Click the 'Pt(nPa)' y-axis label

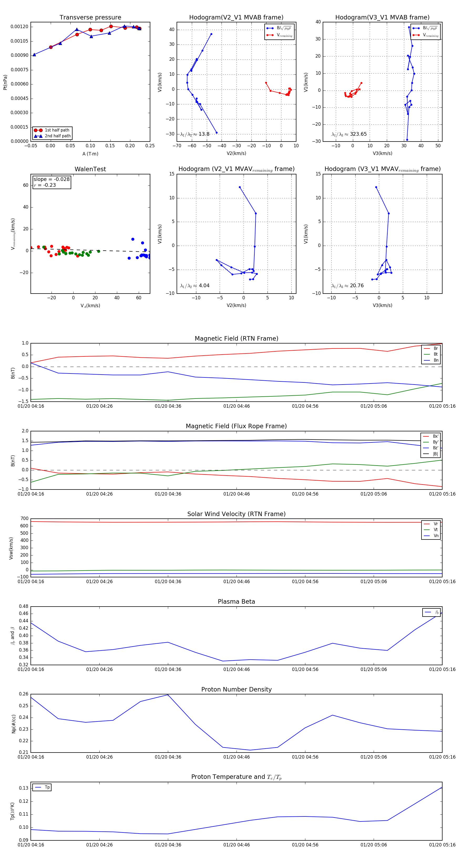pyautogui.click(x=5, y=82)
